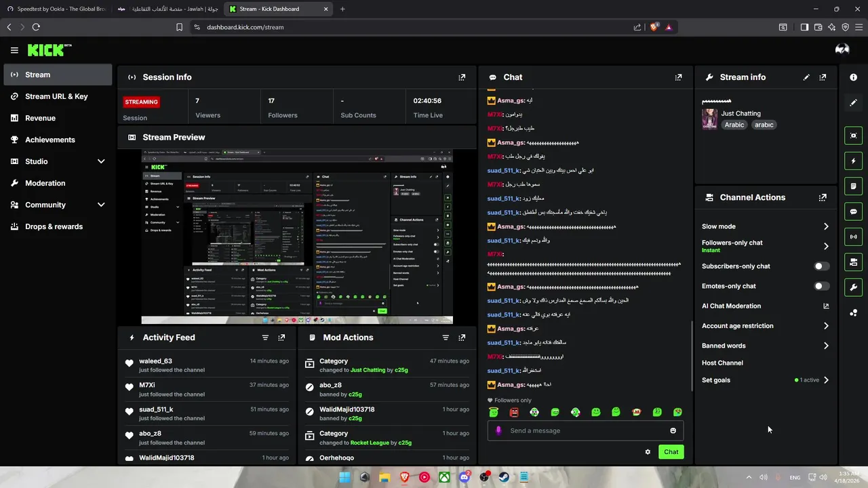Switch to the Jawlah browser tab
868x488 pixels.
click(167, 9)
